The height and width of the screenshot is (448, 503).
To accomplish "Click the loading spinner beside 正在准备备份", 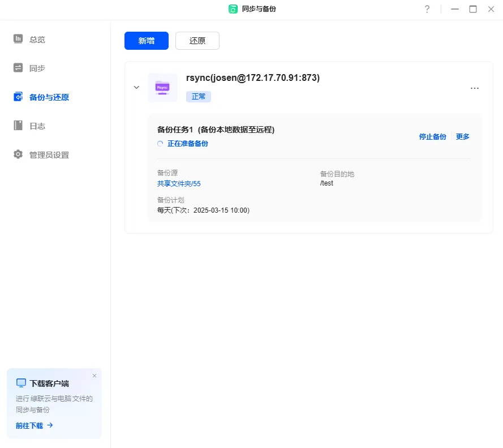I will [160, 144].
